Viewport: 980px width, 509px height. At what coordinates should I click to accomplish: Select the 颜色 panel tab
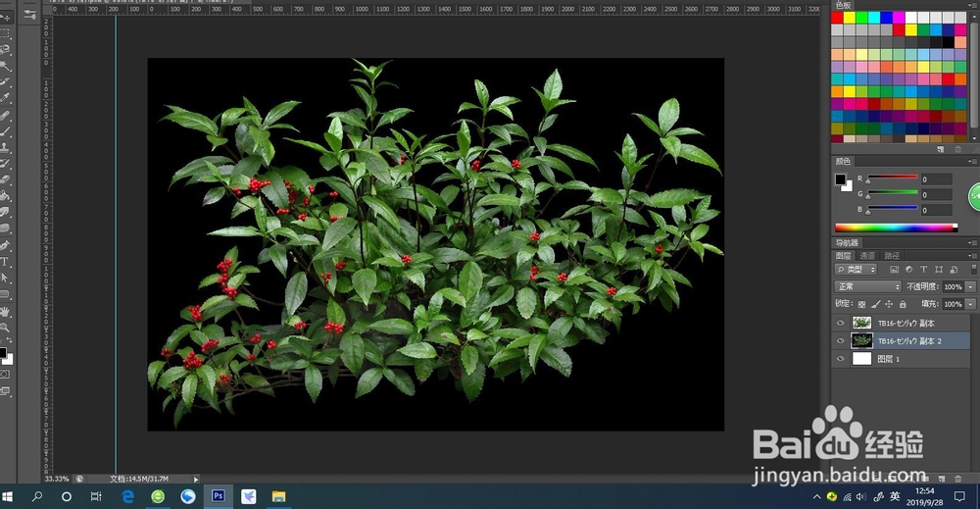843,161
